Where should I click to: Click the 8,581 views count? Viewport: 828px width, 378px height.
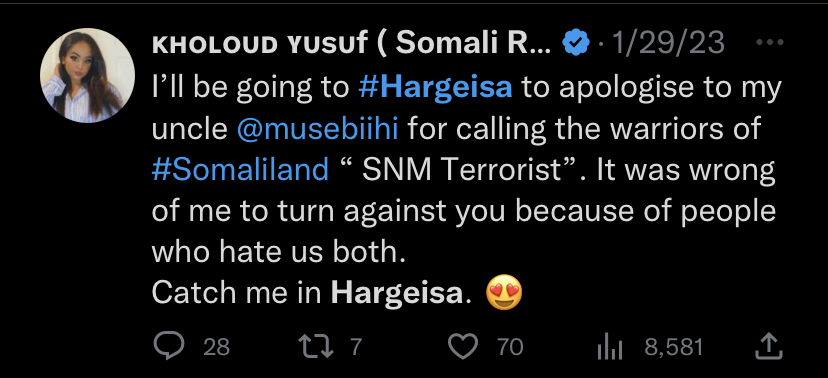[x=674, y=347]
